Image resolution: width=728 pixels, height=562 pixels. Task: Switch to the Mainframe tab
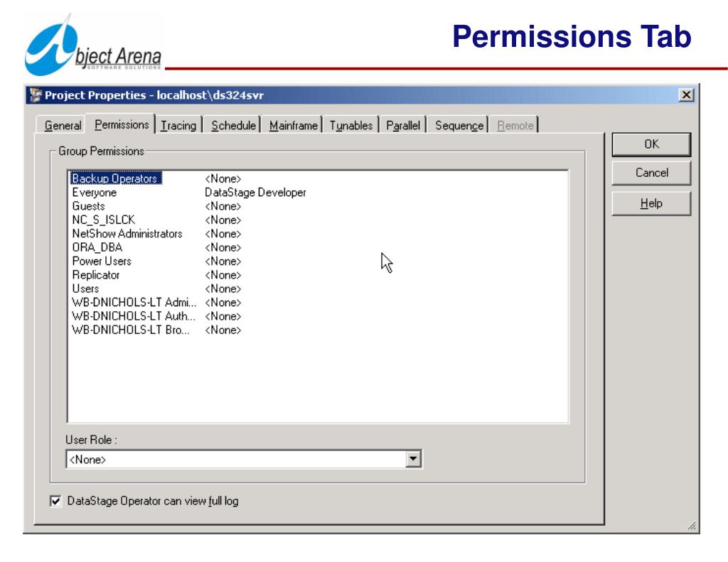[293, 125]
